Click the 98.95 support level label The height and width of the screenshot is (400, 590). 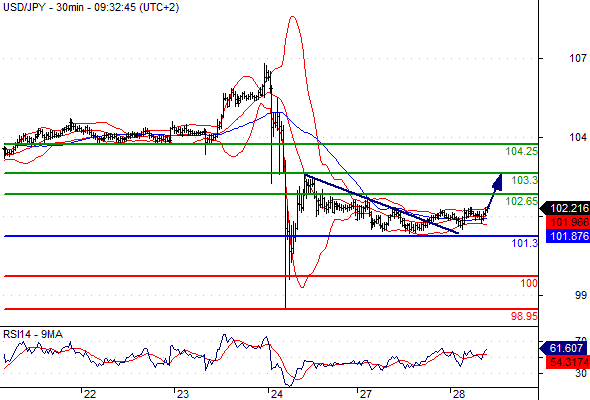(x=524, y=316)
